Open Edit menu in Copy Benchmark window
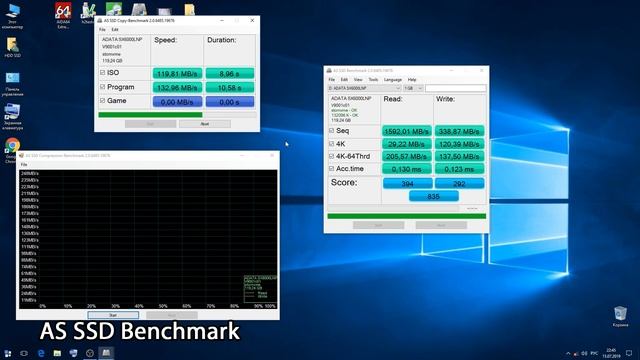Screen dimensions: 640x360 pyautogui.click(x=115, y=29)
